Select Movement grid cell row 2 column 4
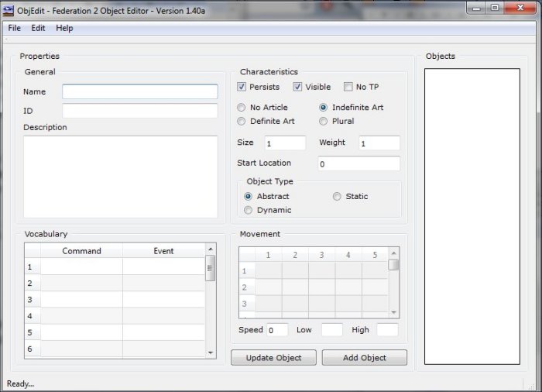 tap(348, 287)
